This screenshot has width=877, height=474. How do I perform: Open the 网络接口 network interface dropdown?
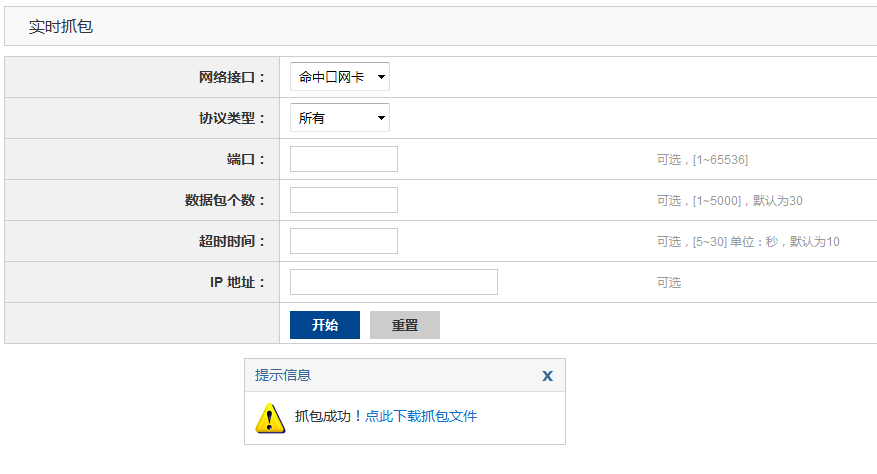(339, 77)
